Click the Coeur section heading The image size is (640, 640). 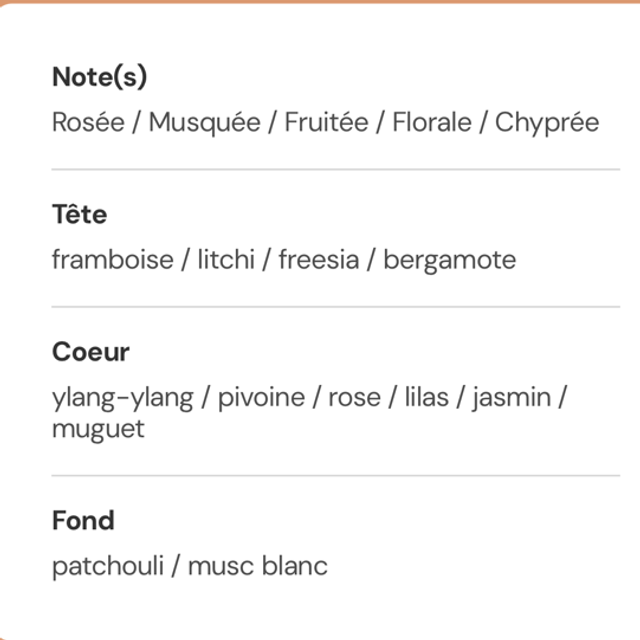point(91,353)
